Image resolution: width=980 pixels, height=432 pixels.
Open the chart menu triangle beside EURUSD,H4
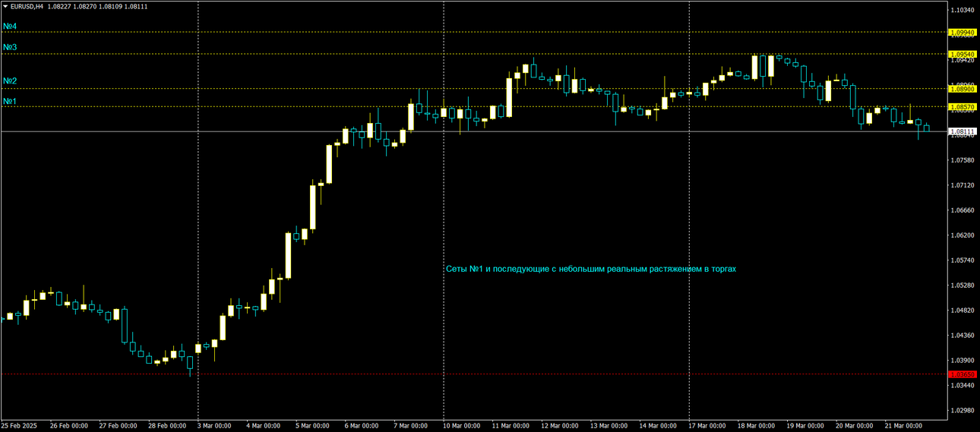[x=5, y=6]
